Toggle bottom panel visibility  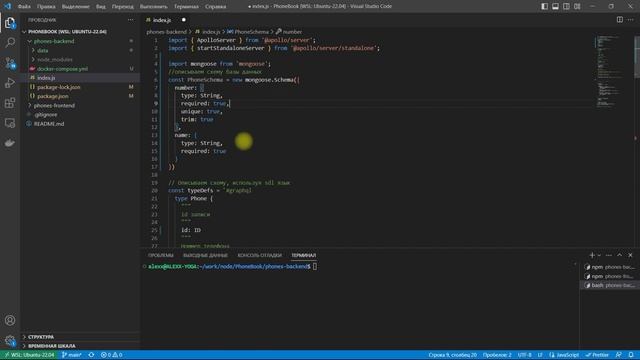coord(556,6)
